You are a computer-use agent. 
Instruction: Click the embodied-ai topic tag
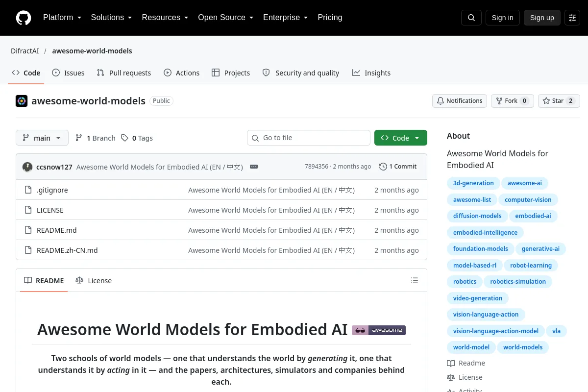(533, 216)
